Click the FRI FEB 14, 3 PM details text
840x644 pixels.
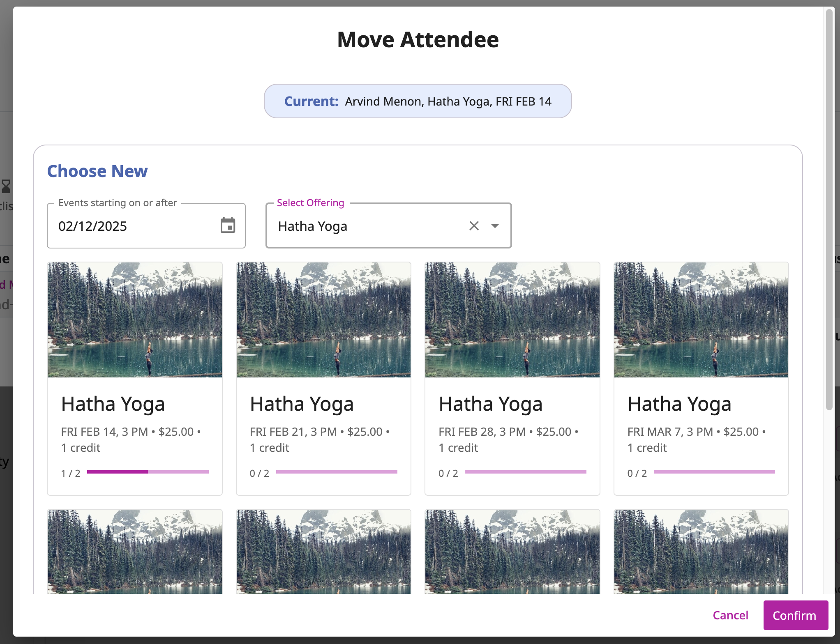point(131,439)
